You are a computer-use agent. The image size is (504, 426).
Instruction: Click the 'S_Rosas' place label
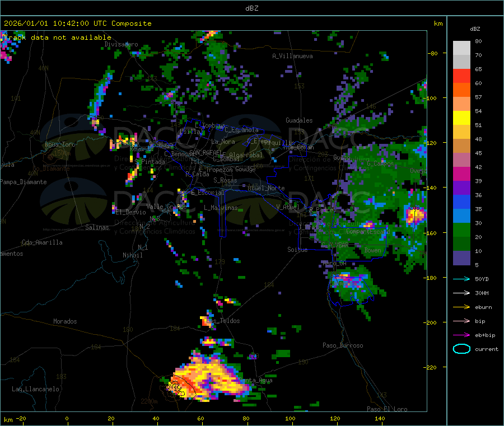click(225, 180)
